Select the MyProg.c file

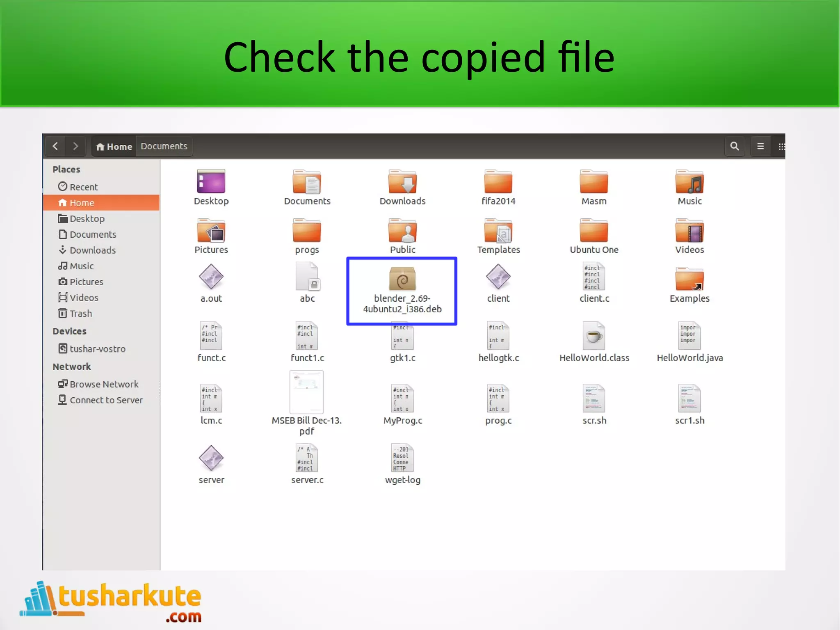pyautogui.click(x=402, y=405)
